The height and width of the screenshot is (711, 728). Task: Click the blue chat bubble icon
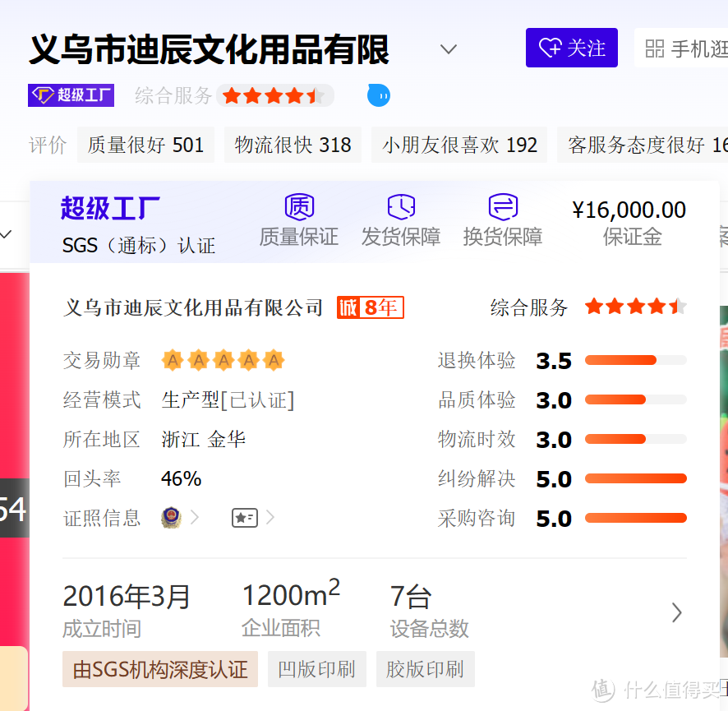(x=379, y=95)
